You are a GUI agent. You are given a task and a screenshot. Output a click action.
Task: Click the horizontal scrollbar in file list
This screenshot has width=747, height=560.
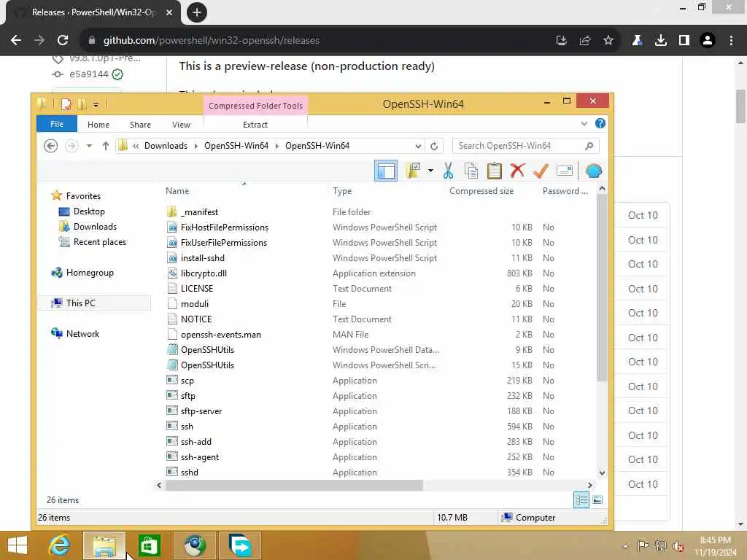pos(294,485)
